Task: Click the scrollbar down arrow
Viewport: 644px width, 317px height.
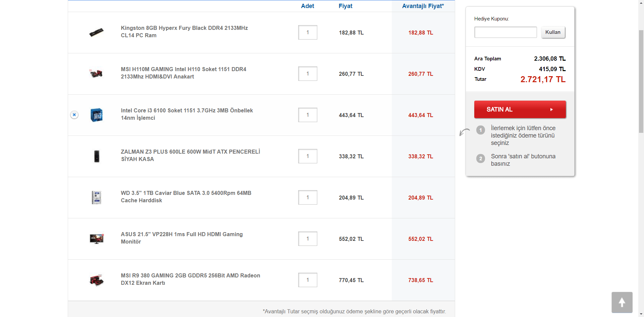Action: coord(641,314)
